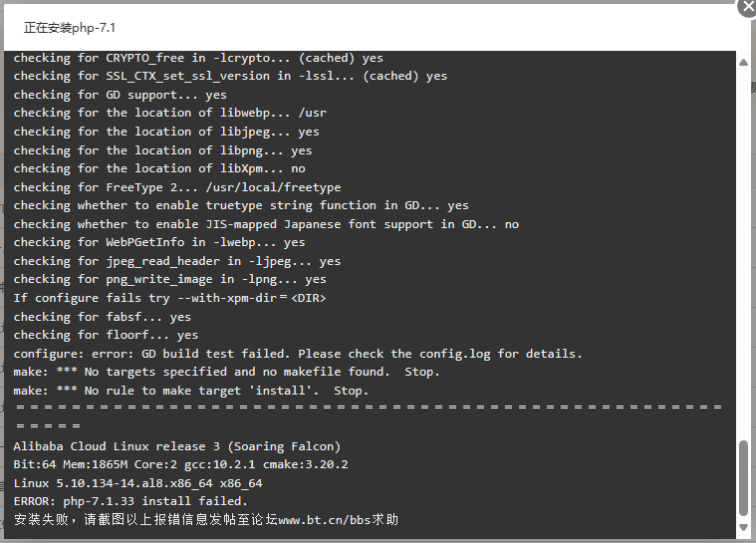Click the scrollbar down arrow in log
This screenshot has width=756, height=543.
pos(743,527)
